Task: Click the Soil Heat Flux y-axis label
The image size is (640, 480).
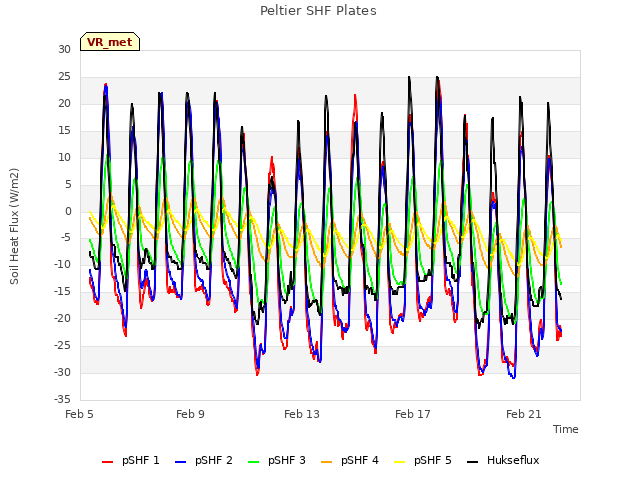Action: pos(14,226)
